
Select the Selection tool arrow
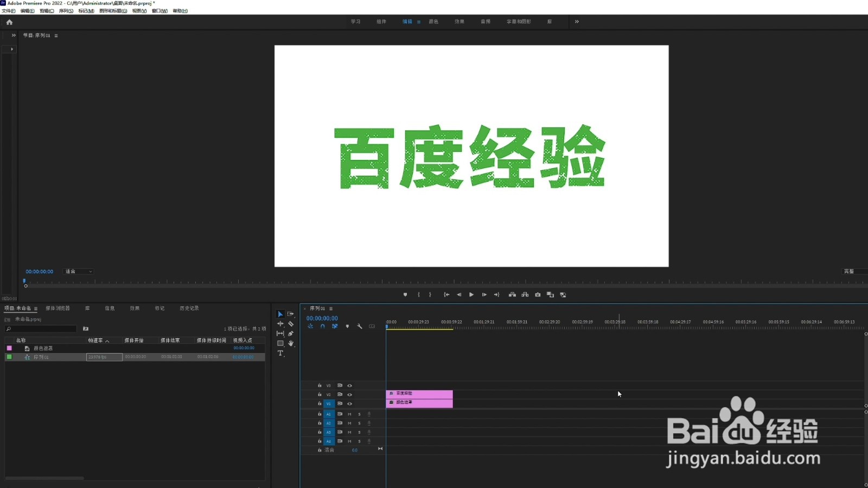[x=280, y=314]
